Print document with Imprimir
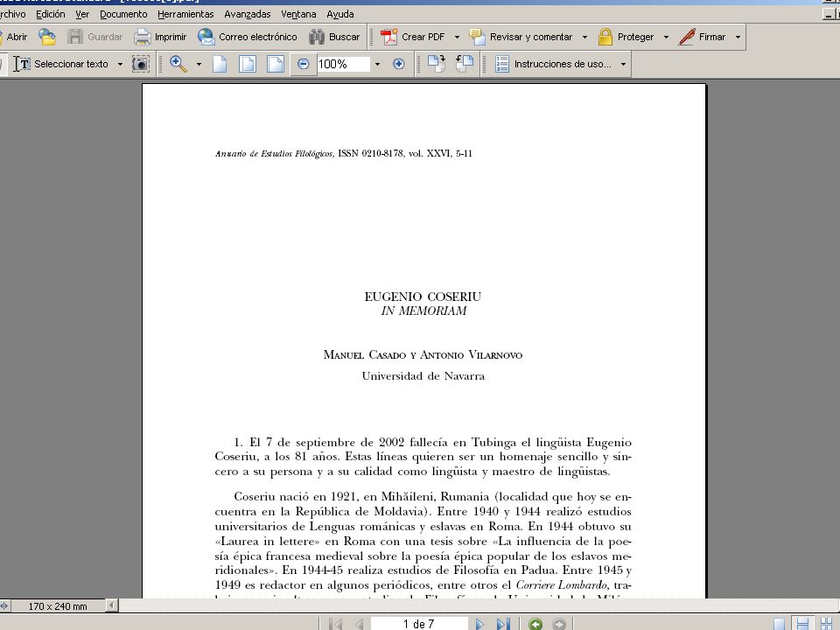This screenshot has width=840, height=630. coord(160,37)
